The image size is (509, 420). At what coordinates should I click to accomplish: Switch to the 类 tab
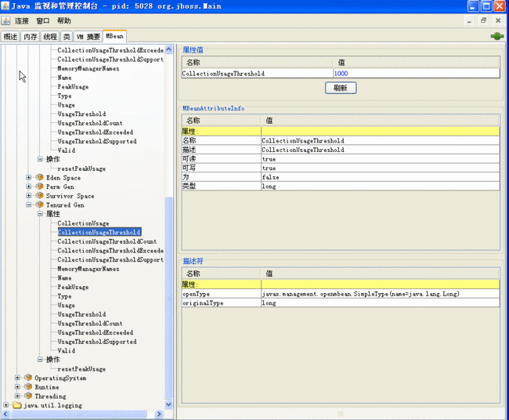coord(67,37)
